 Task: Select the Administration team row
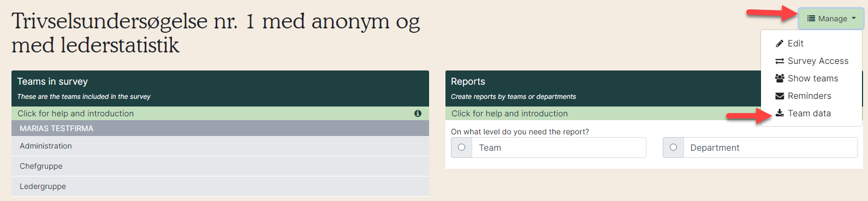coord(220,146)
